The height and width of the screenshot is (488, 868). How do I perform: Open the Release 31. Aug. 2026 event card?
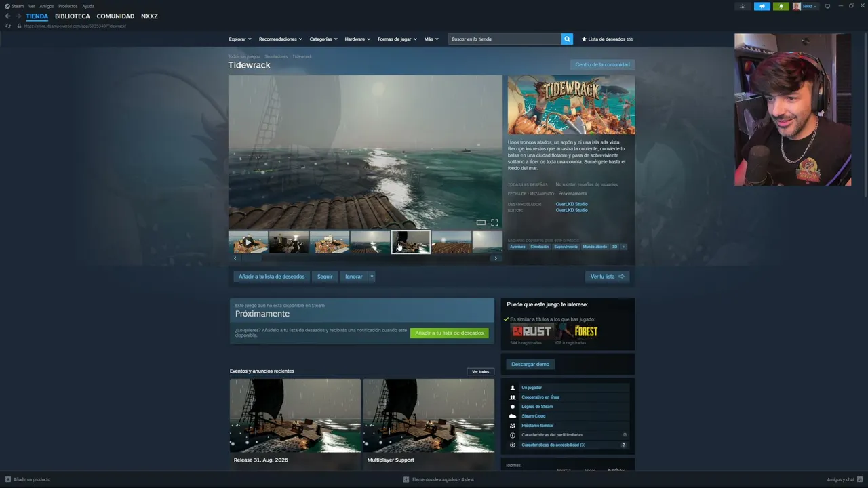pos(295,424)
